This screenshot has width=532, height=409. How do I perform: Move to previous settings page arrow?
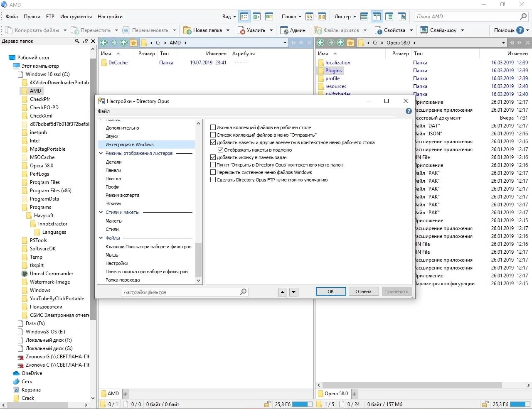[283, 292]
